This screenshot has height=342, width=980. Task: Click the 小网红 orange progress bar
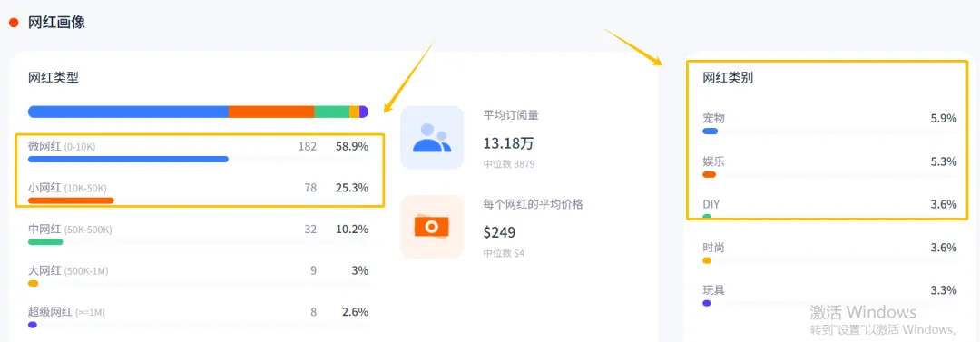(71, 200)
